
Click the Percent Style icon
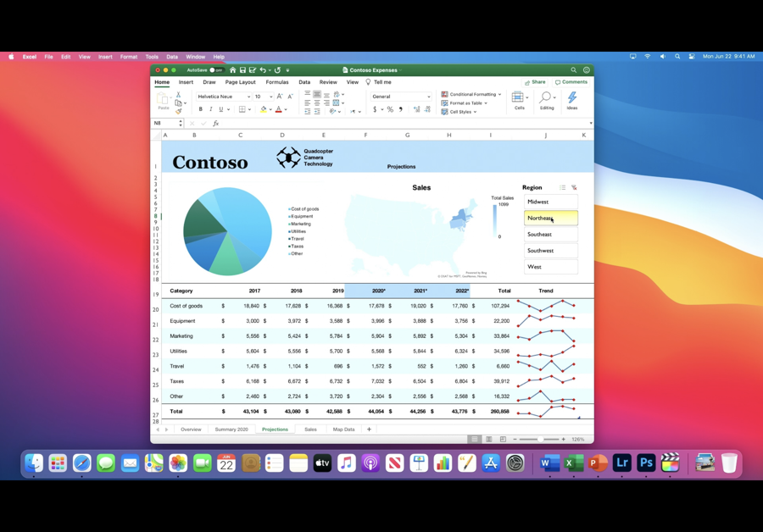390,109
